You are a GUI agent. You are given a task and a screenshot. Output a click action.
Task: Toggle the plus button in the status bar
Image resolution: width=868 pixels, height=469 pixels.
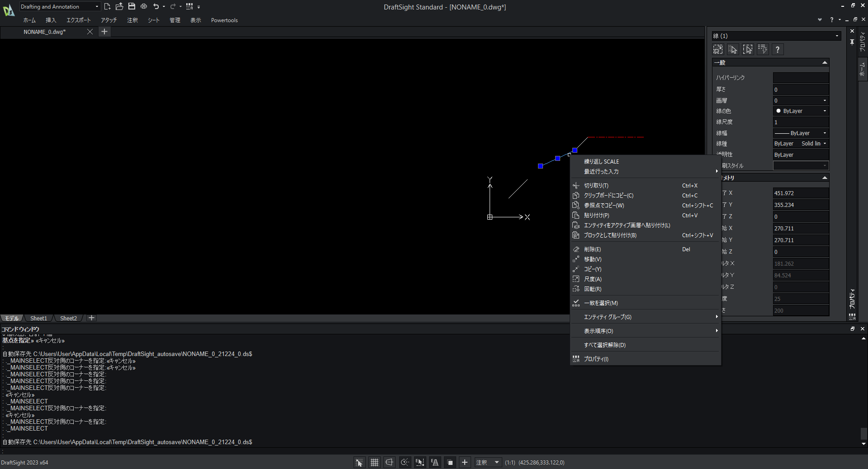465,462
